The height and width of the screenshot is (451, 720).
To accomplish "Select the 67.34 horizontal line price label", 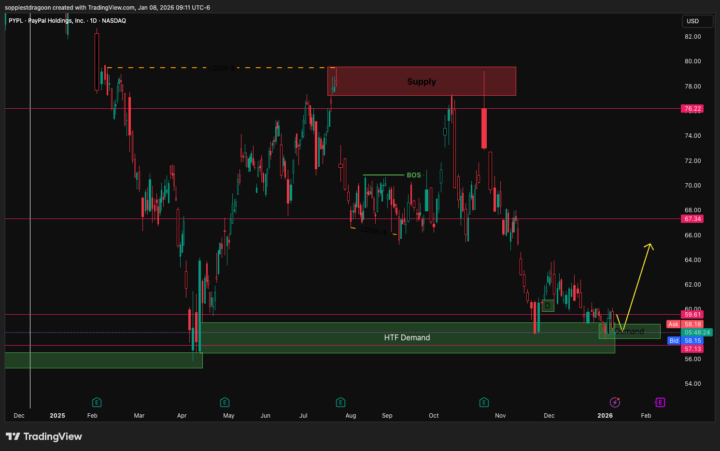I will pyautogui.click(x=692, y=219).
